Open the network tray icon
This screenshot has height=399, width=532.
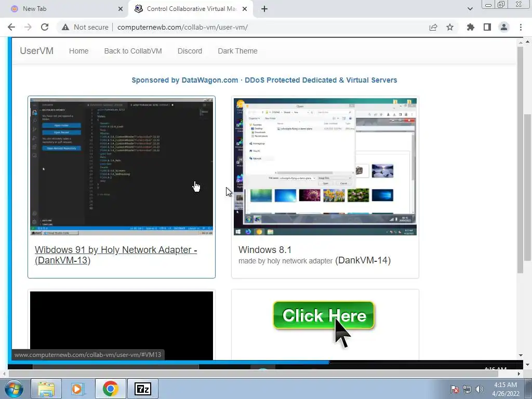click(x=467, y=389)
